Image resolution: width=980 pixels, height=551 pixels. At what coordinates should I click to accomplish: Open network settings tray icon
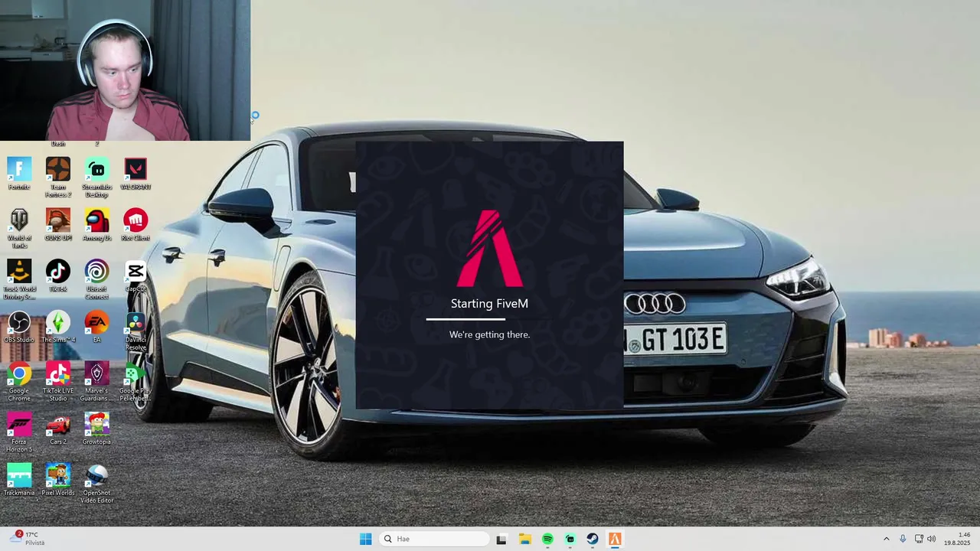pyautogui.click(x=919, y=539)
